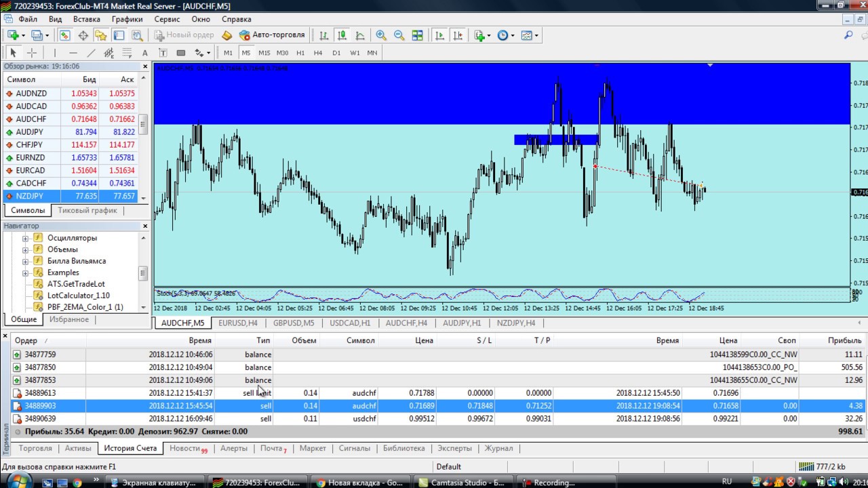The height and width of the screenshot is (488, 868).
Task: Toggle chart auto scroll
Action: (x=439, y=35)
